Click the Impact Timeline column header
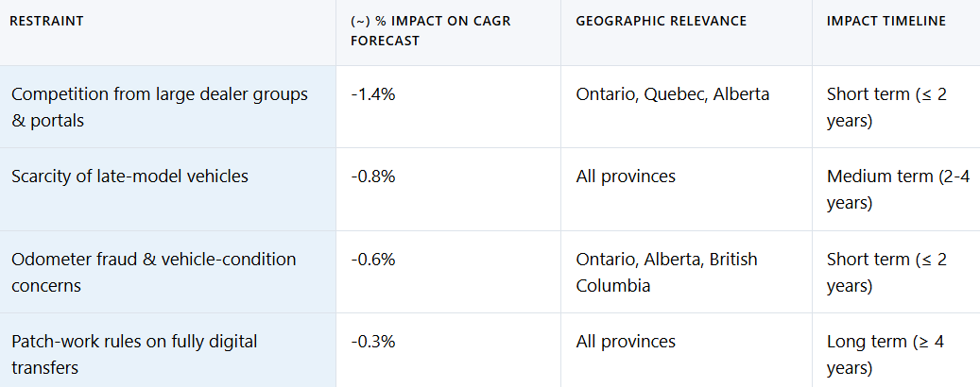The width and height of the screenshot is (980, 387). tap(885, 21)
